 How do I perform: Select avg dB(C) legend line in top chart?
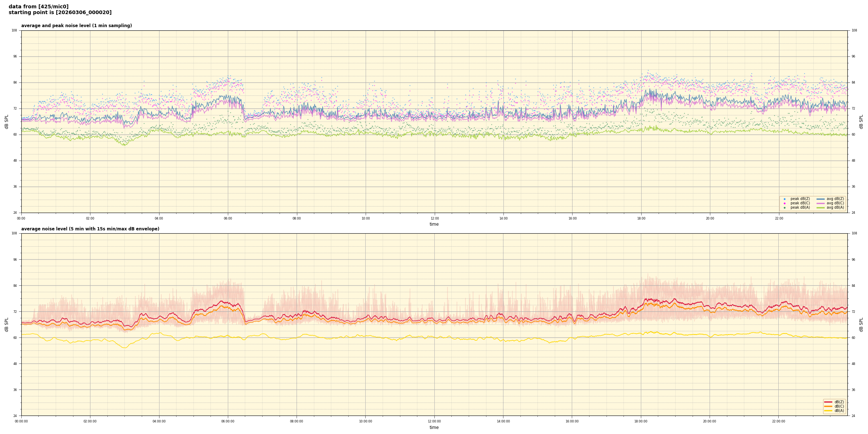tap(821, 203)
